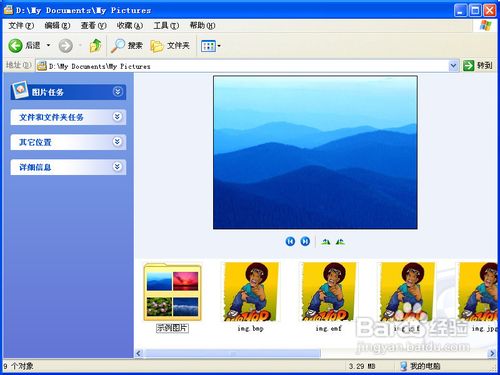Viewport: 500px width, 375px height.
Task: Rotate image clockwise icon
Action: tap(326, 241)
